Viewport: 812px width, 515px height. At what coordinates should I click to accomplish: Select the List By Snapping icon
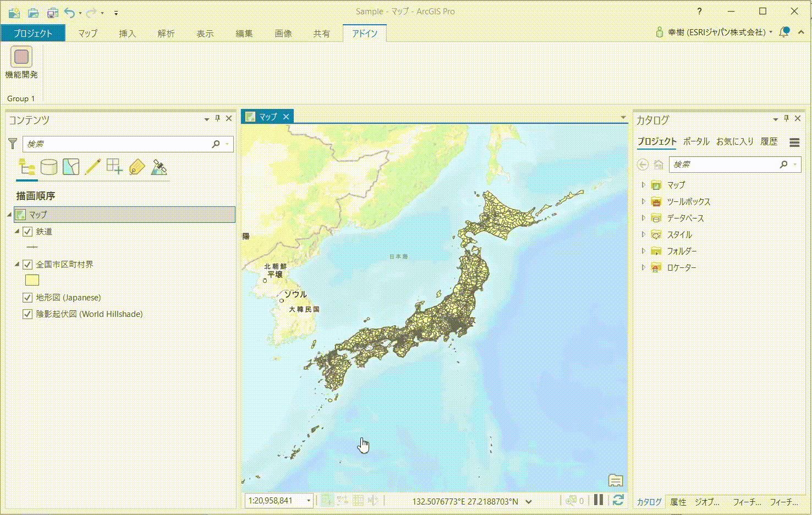click(114, 167)
